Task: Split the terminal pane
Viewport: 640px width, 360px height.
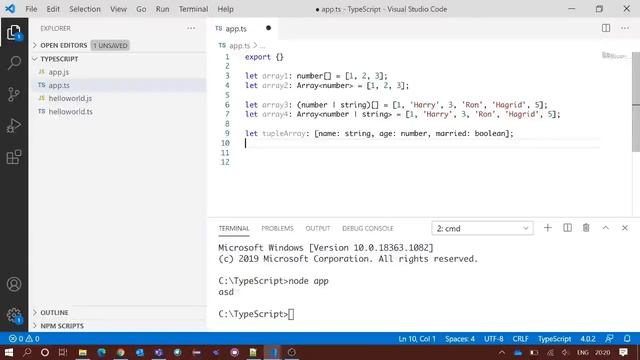Action: (x=567, y=228)
